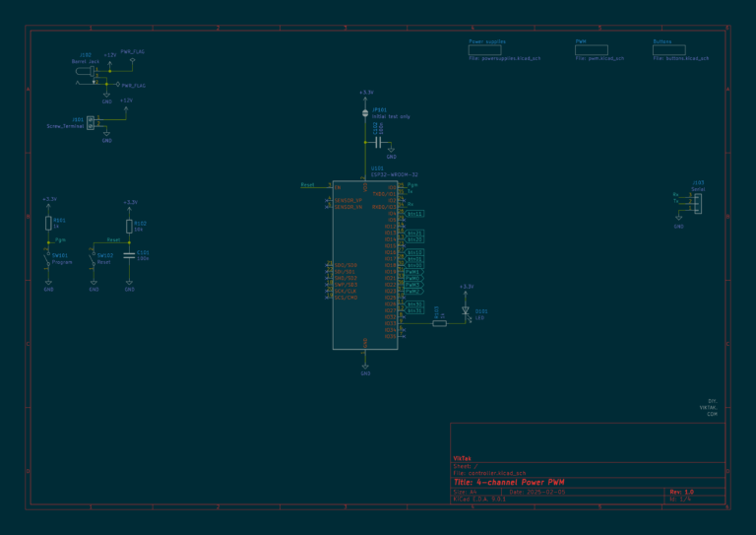
Task: Click the btn11 global label on IO4
Action: tap(414, 214)
